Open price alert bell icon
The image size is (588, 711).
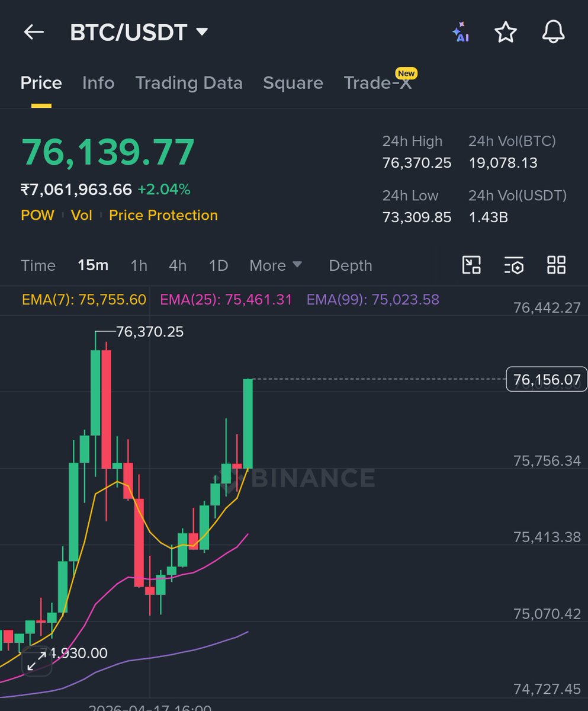(x=554, y=33)
